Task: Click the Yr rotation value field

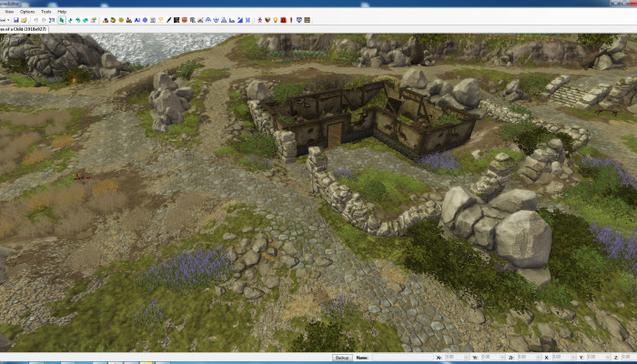Action: pyautogui.click(x=491, y=358)
